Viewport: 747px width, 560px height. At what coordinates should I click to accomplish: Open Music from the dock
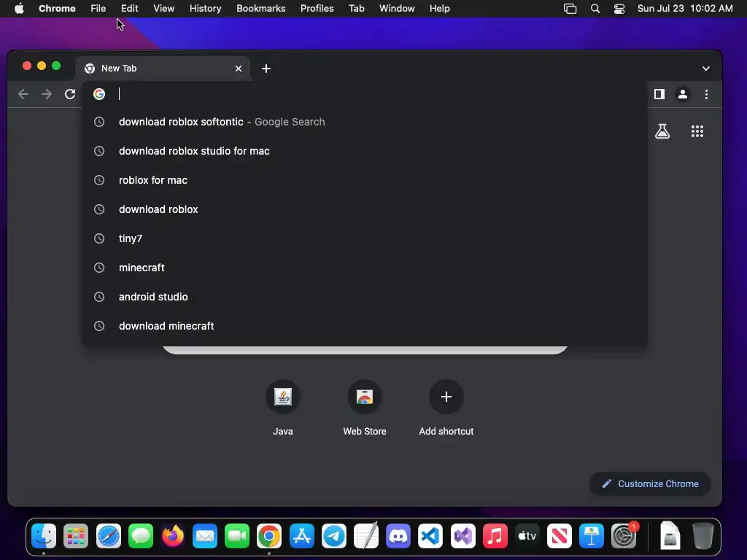[495, 536]
